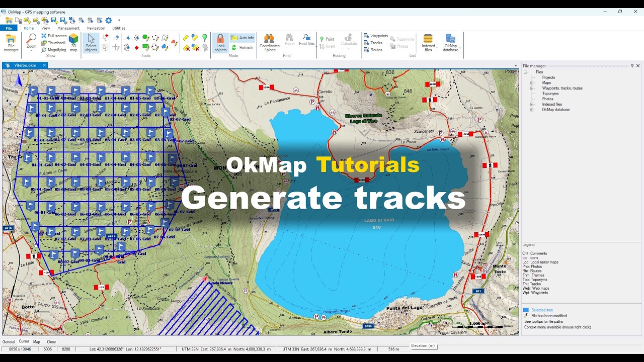Screen dimensions: 644x362
Task: Select the eraser tool icon
Action: pos(116,38)
